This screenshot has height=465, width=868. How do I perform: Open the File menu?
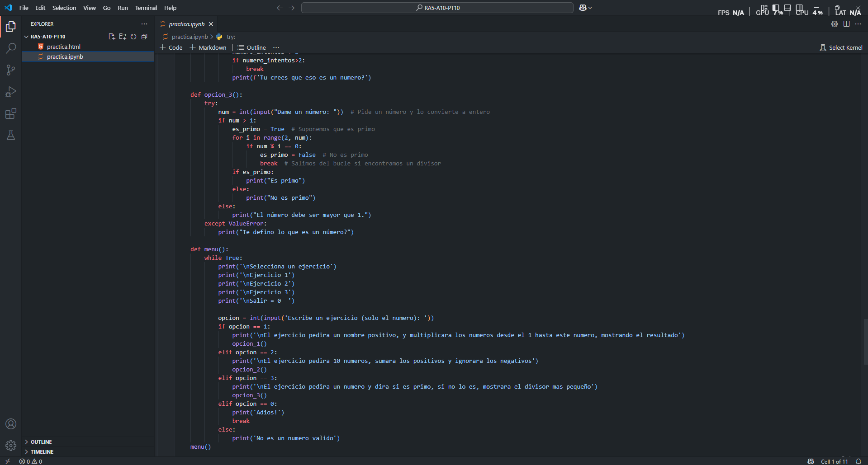(24, 8)
